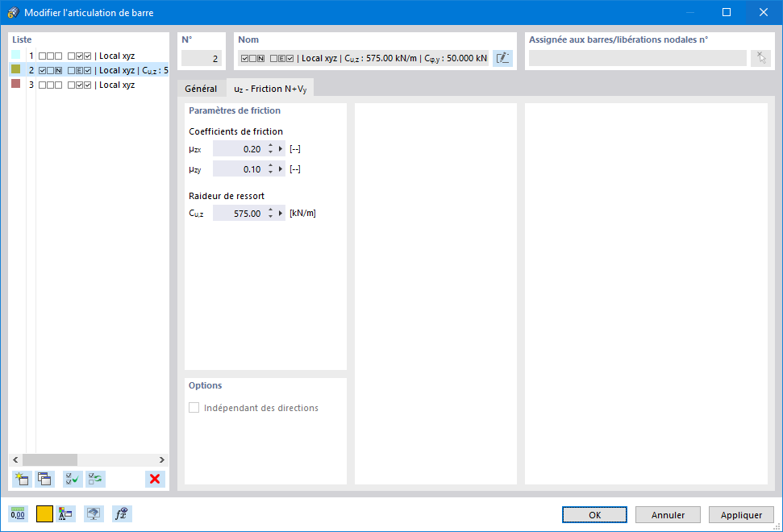The width and height of the screenshot is (783, 532).
Task: Enable Indépendant des directions checkbox
Action: (x=194, y=408)
